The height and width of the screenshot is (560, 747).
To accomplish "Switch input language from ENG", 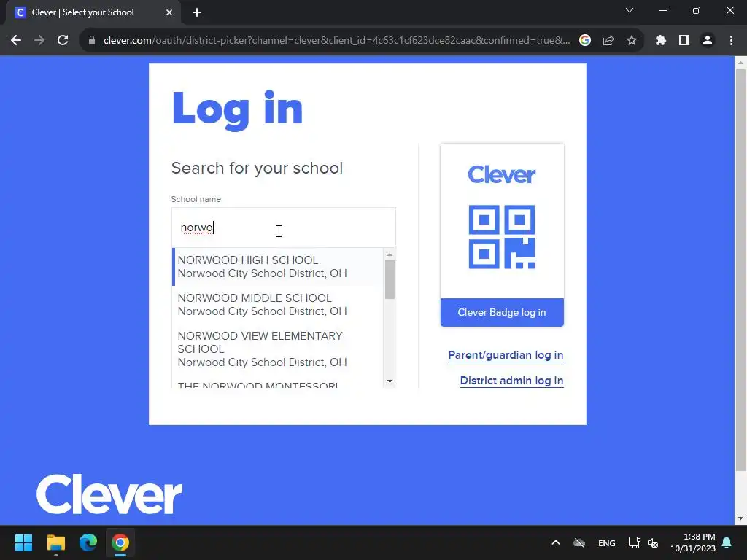I will (x=606, y=542).
